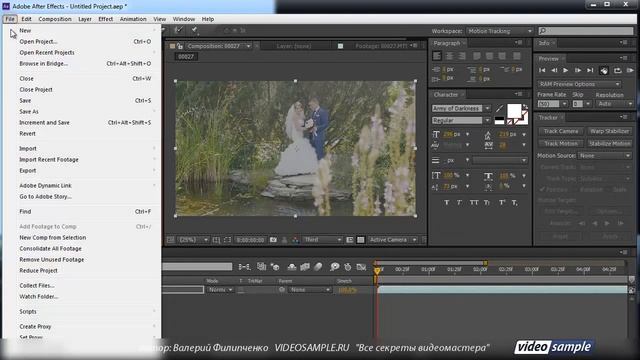The height and width of the screenshot is (360, 640).
Task: Open the Effect menu
Action: [x=105, y=19]
